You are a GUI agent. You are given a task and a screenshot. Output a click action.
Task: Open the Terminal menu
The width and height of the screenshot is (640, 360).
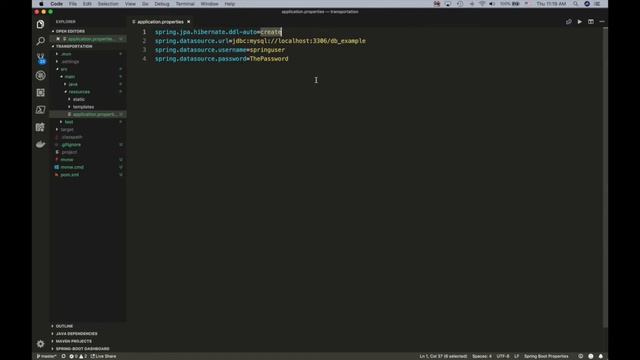point(185,4)
